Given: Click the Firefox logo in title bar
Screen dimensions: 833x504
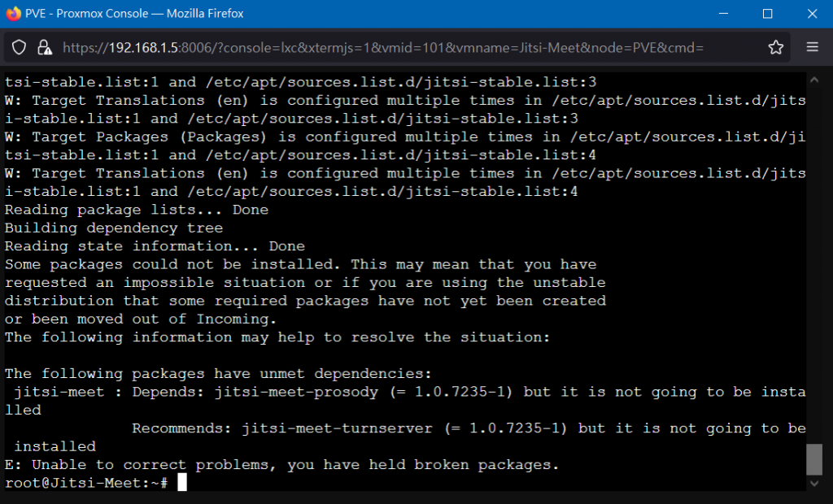Looking at the screenshot, I should click(x=13, y=13).
